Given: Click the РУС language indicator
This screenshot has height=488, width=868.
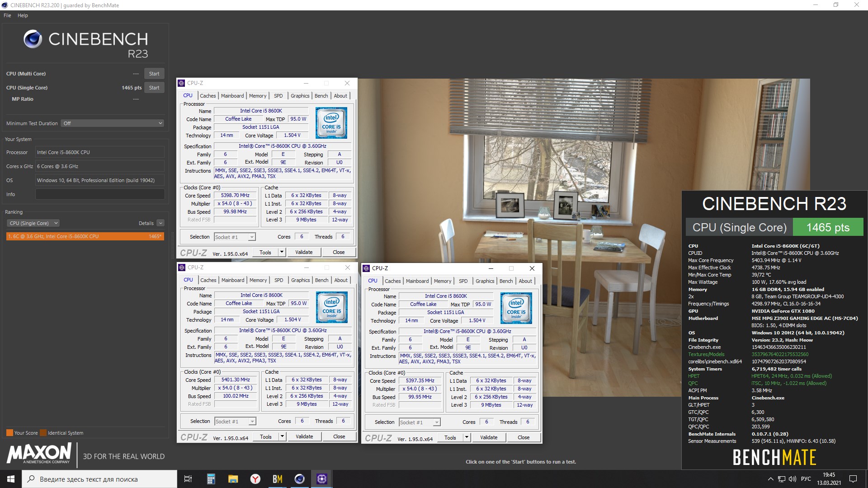Looking at the screenshot, I should click(x=806, y=479).
